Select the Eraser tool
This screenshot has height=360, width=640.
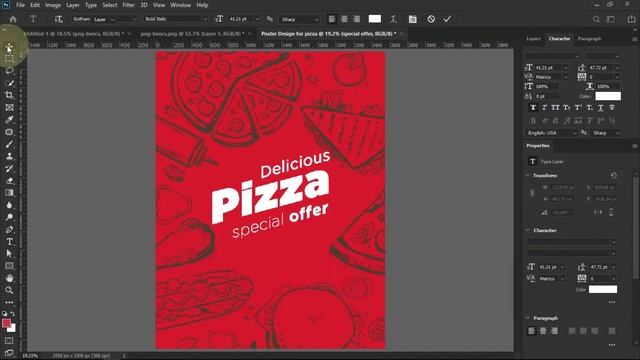coord(9,181)
